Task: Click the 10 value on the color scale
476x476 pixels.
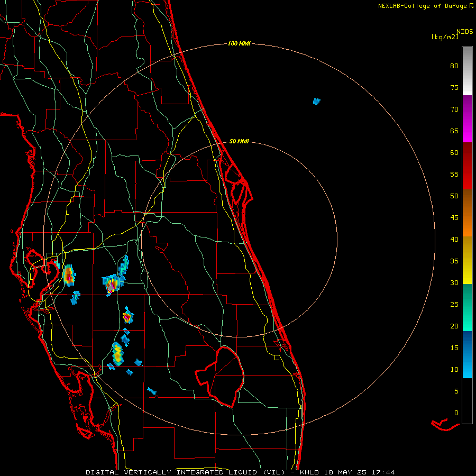Action: click(454, 370)
